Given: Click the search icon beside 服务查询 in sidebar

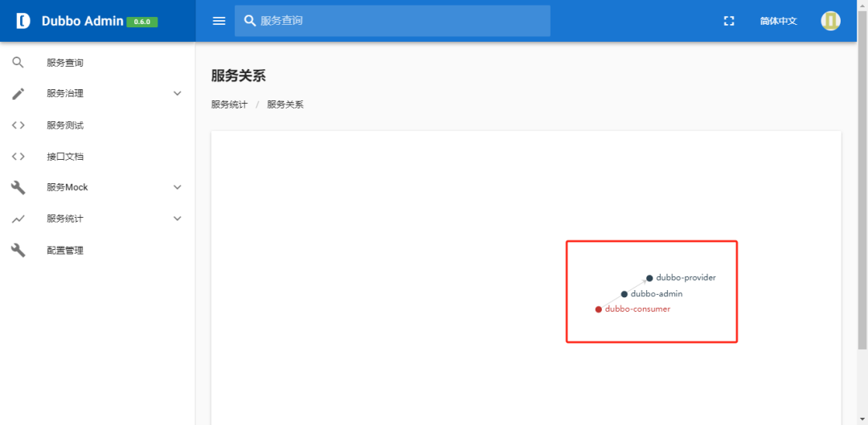Looking at the screenshot, I should 18,63.
